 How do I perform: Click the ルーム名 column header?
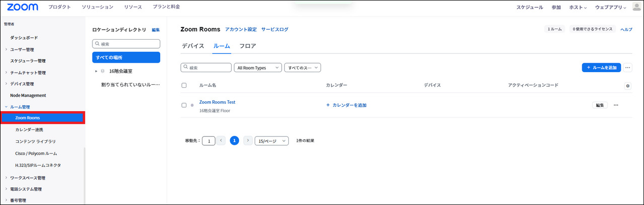coord(207,85)
